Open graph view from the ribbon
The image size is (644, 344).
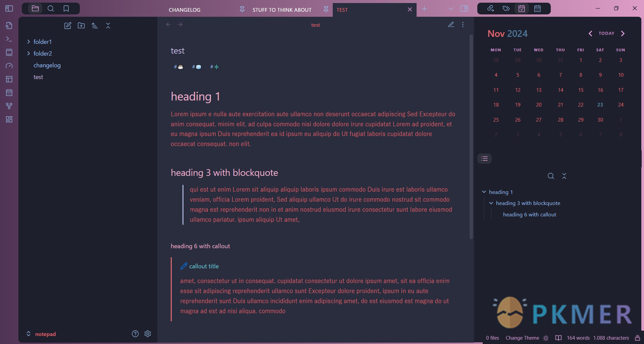9,106
